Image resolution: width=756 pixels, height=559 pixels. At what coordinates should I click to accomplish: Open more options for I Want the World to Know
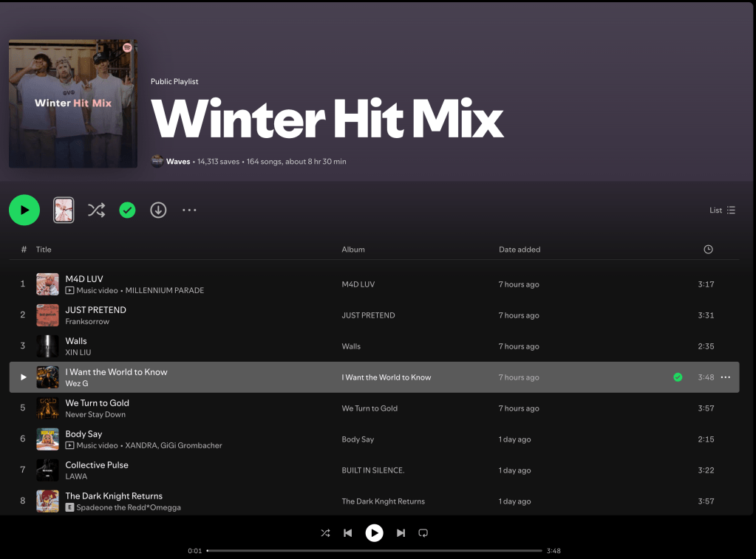click(726, 377)
